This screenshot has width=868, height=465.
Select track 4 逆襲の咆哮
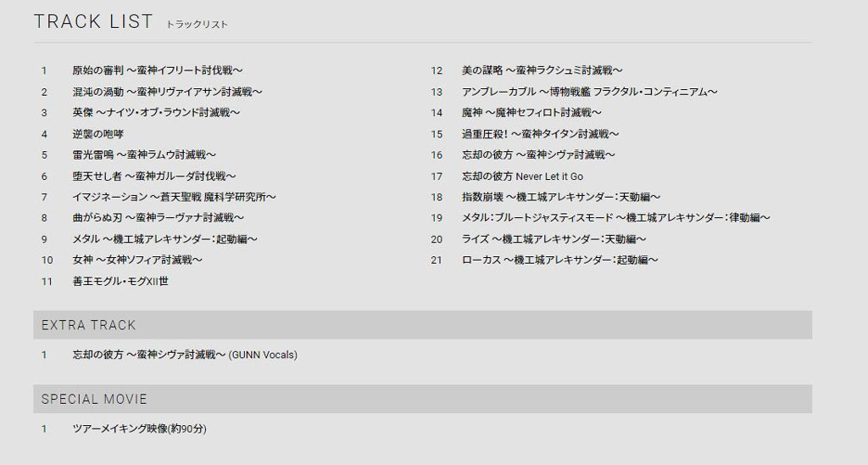pyautogui.click(x=98, y=134)
